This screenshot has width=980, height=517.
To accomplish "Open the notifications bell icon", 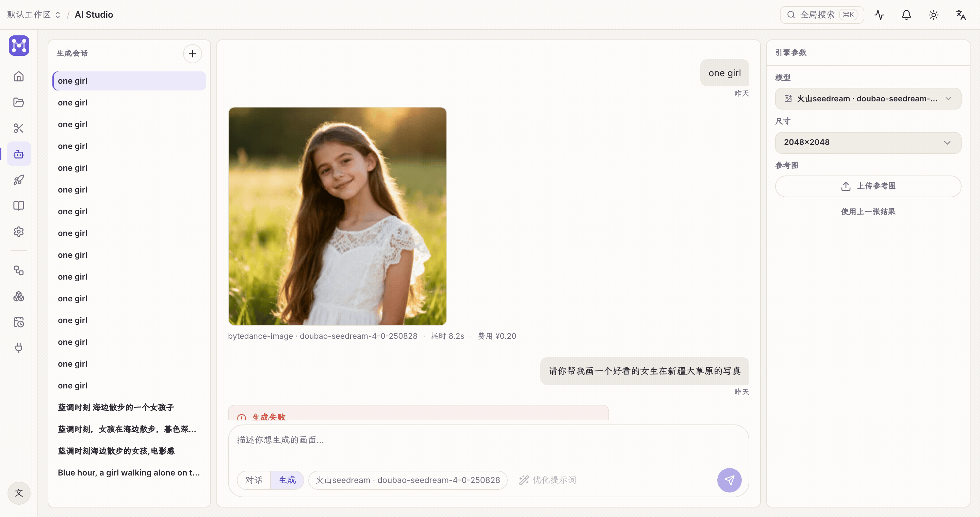I will (x=906, y=15).
